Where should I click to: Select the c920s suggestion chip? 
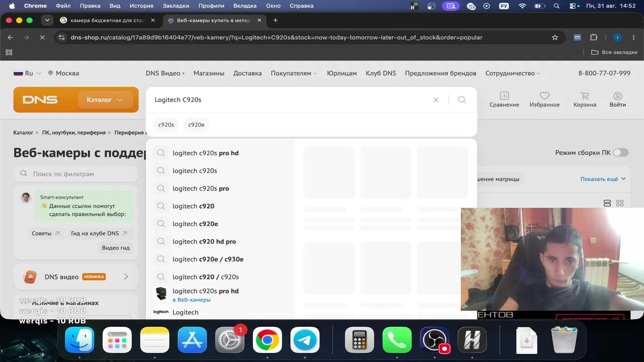[166, 125]
